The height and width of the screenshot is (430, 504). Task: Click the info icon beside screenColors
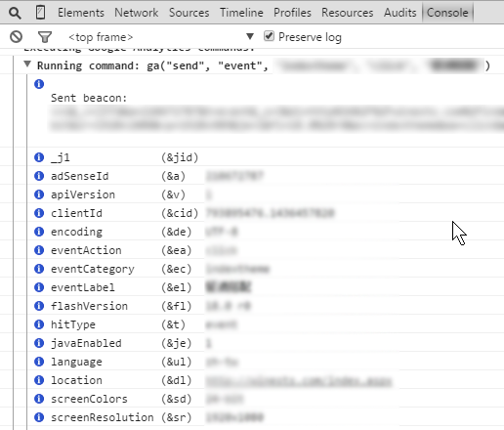39,399
